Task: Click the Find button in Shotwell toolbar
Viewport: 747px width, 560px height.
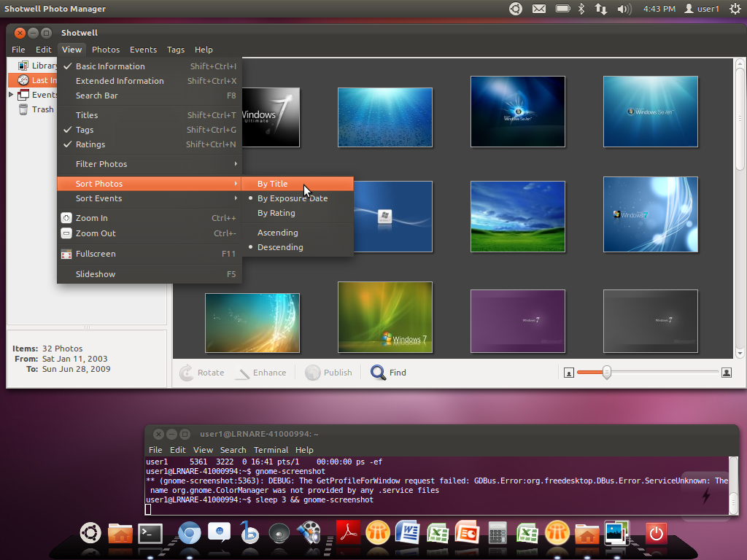Action: point(388,373)
